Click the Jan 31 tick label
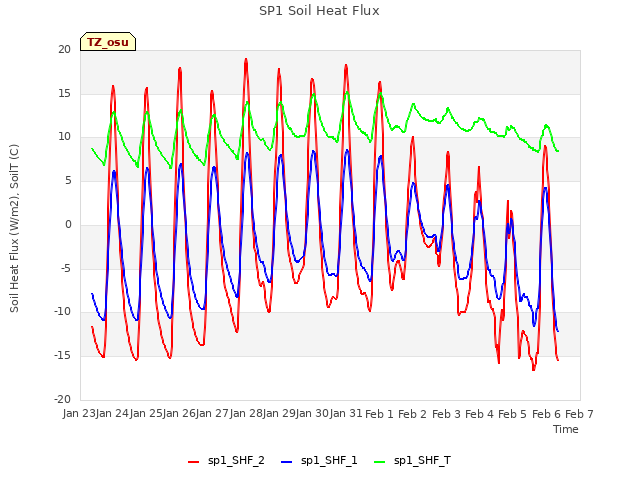This screenshot has height=480, width=640. [x=346, y=414]
